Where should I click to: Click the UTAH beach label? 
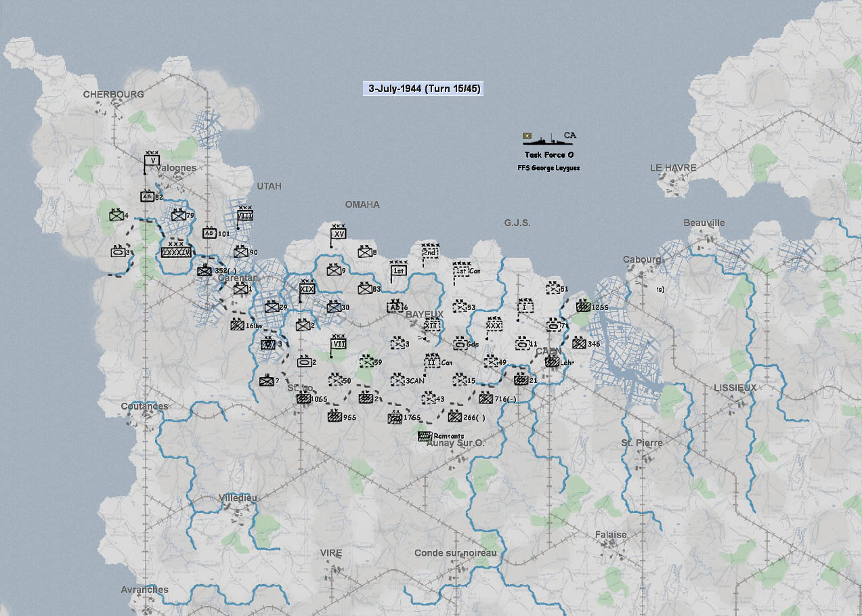point(269,186)
